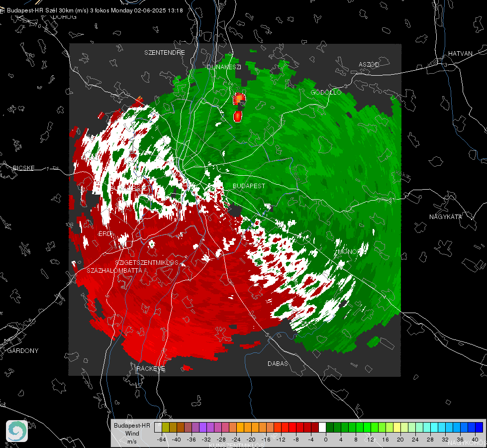Click the BUDAPEST city label

(x=249, y=186)
